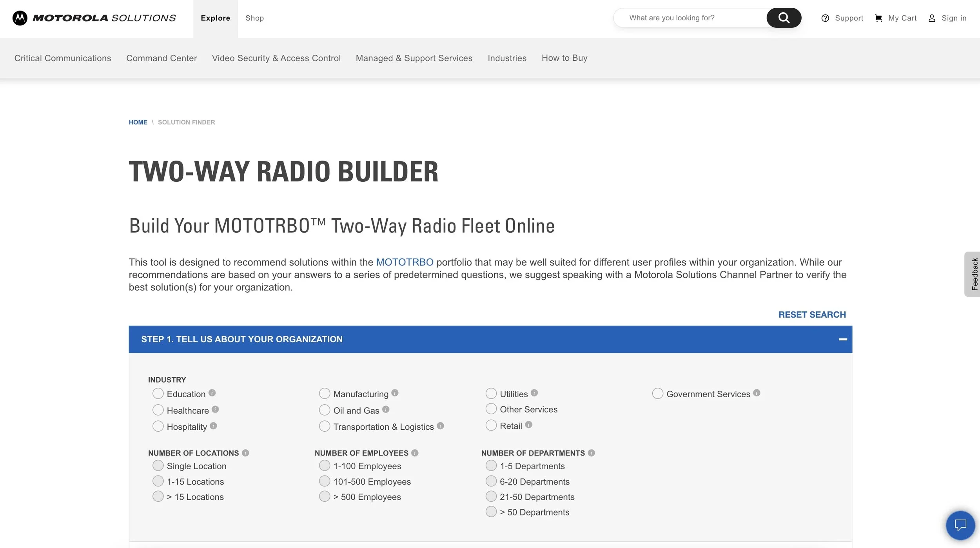This screenshot has height=548, width=980.
Task: Click the search magnifier icon
Action: [783, 18]
